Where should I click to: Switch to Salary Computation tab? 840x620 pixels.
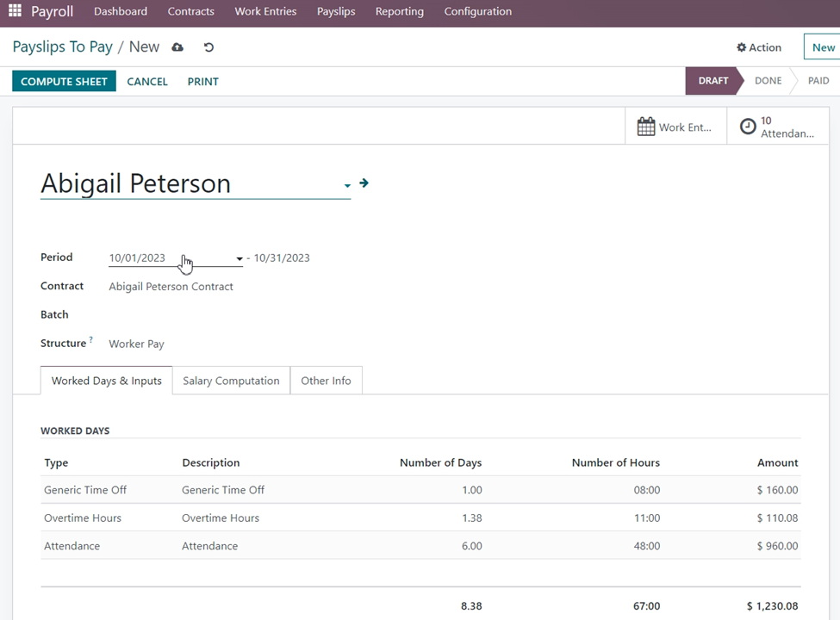click(x=231, y=381)
